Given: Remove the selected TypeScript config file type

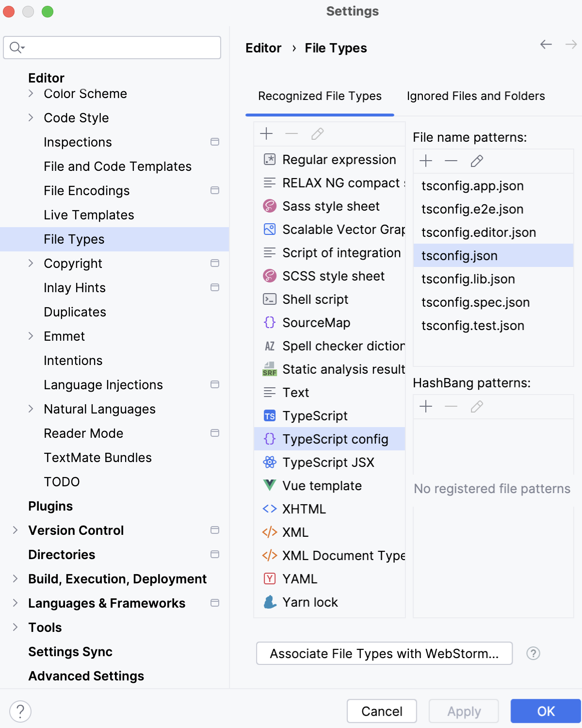Looking at the screenshot, I should click(x=291, y=134).
